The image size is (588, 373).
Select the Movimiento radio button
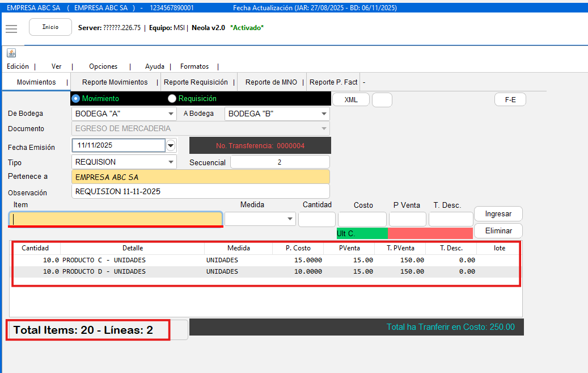pos(77,98)
